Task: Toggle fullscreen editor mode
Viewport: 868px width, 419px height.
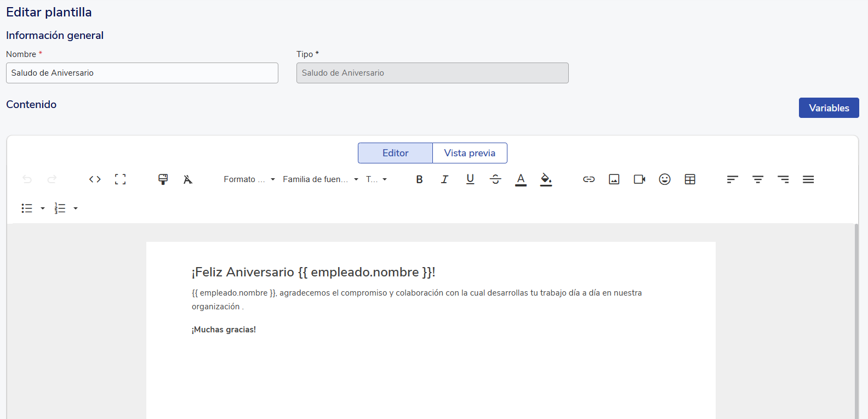Action: pyautogui.click(x=120, y=179)
